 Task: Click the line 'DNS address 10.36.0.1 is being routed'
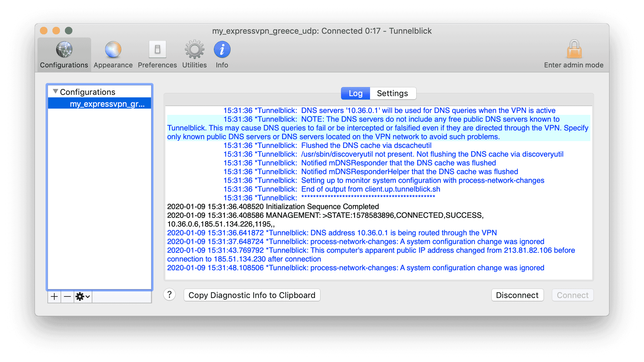[332, 233]
